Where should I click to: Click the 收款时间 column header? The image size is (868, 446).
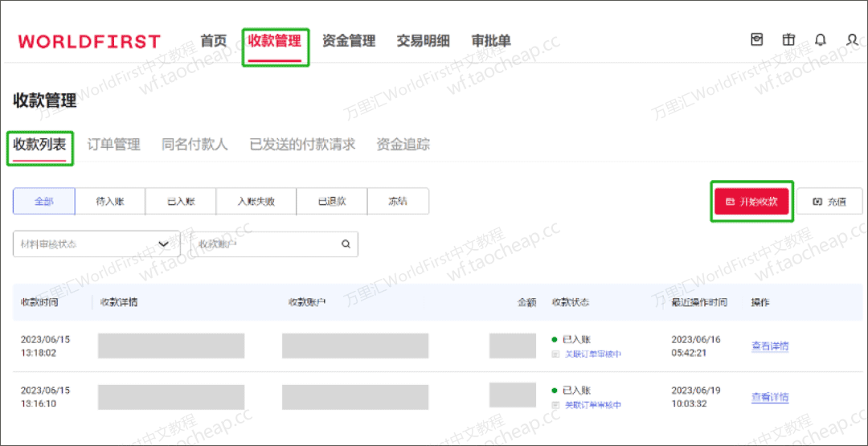click(x=39, y=303)
